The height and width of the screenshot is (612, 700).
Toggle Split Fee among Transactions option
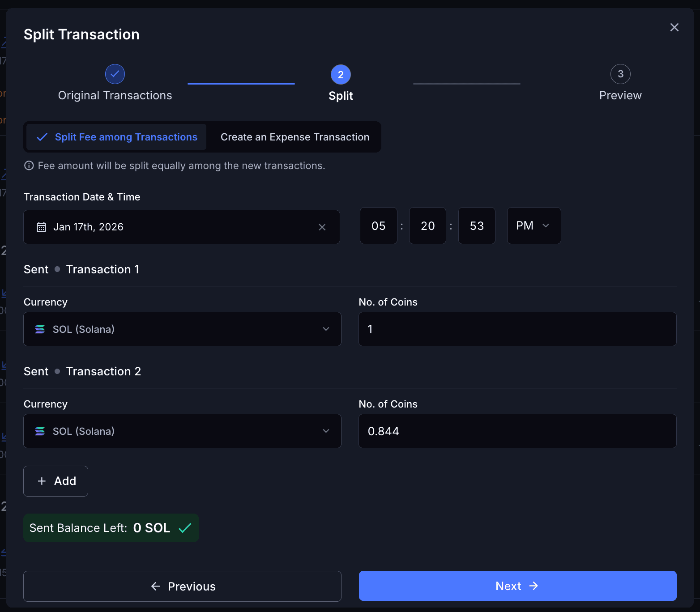coord(115,137)
